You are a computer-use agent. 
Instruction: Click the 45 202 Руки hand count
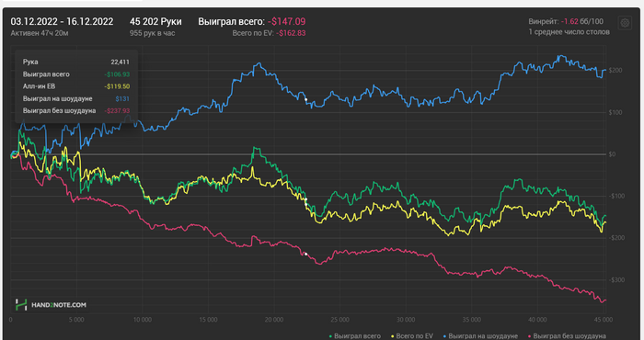click(155, 21)
